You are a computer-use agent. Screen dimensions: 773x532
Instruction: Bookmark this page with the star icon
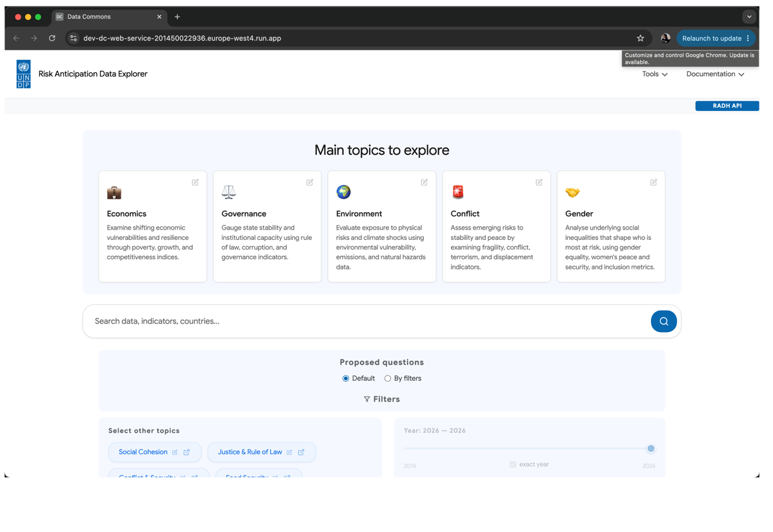point(640,38)
